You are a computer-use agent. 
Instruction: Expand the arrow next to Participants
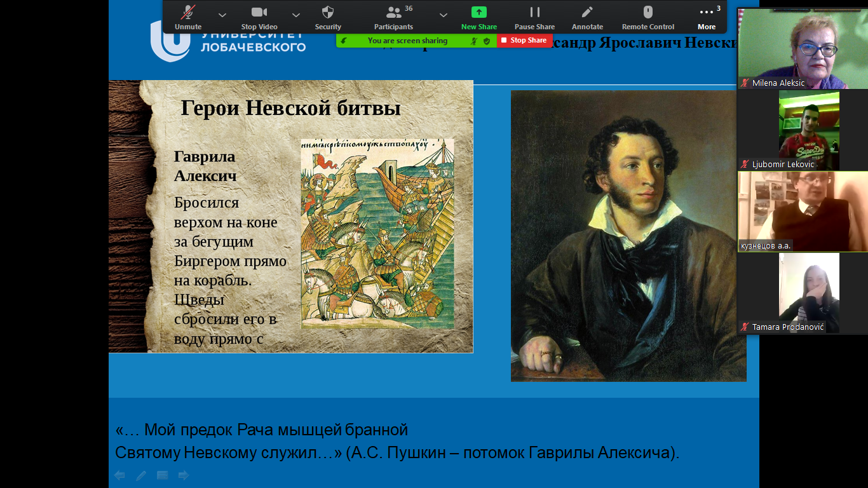tap(444, 15)
